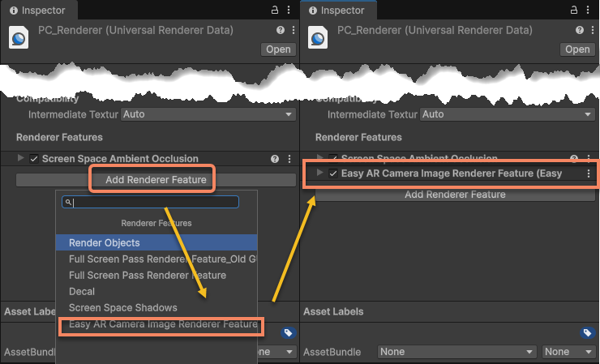
Task: Open Easy AR Camera Image Renderer Feature options menu
Action: click(589, 173)
